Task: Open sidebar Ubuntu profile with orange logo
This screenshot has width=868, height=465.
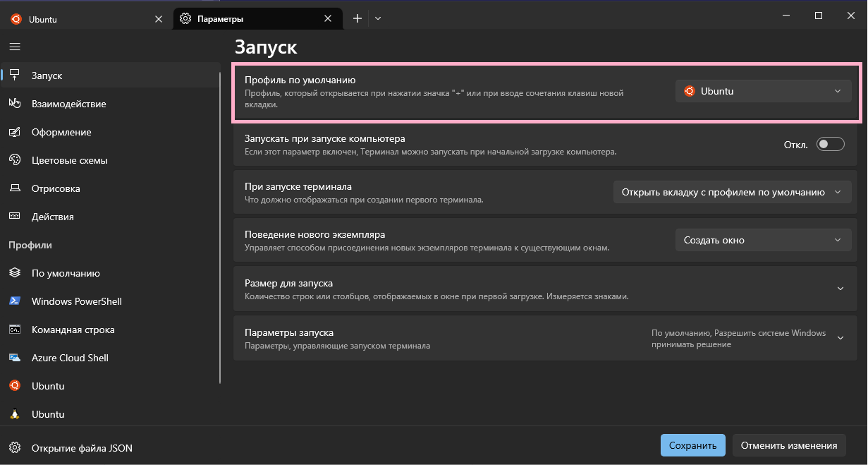Action: (x=111, y=386)
